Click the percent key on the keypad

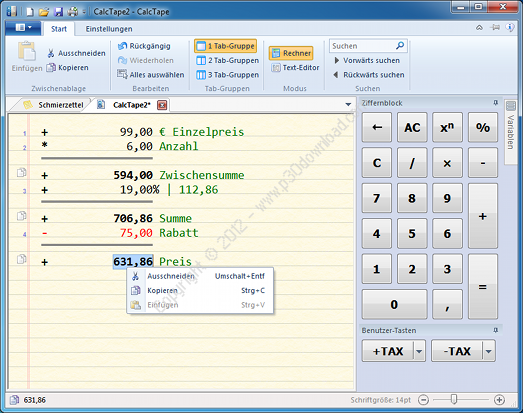coord(483,127)
